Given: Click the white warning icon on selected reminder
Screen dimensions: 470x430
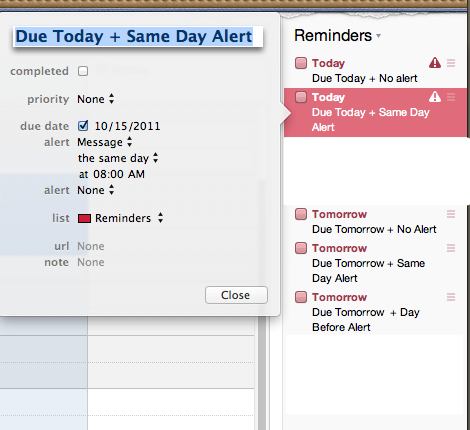Looking at the screenshot, I should (x=435, y=97).
